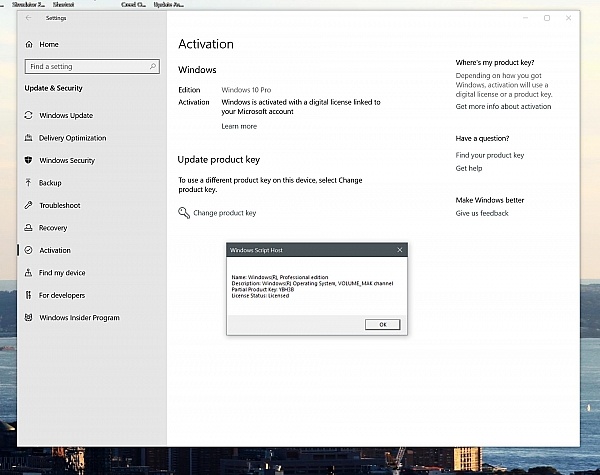Click the search magnifier in Find a setting
Screen dimensions: 600x475
coord(153,66)
